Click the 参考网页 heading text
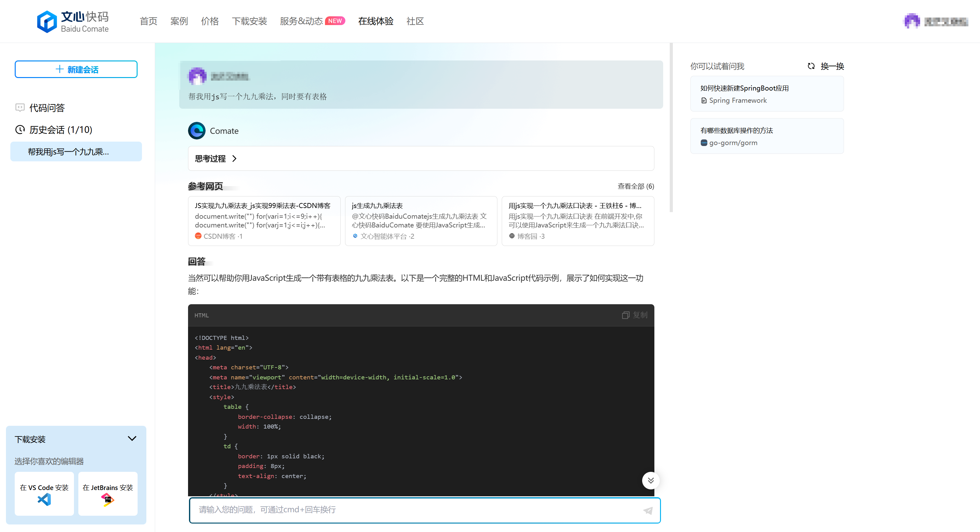 [206, 186]
